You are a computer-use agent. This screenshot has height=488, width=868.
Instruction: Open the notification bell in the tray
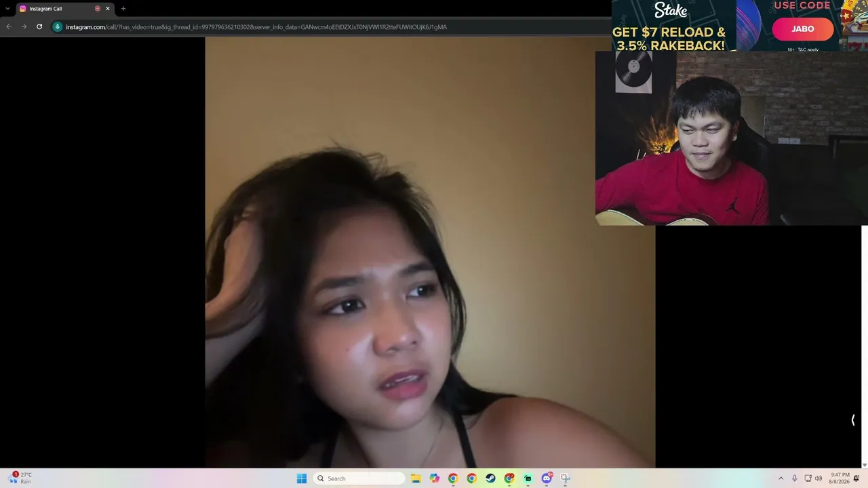click(x=856, y=479)
